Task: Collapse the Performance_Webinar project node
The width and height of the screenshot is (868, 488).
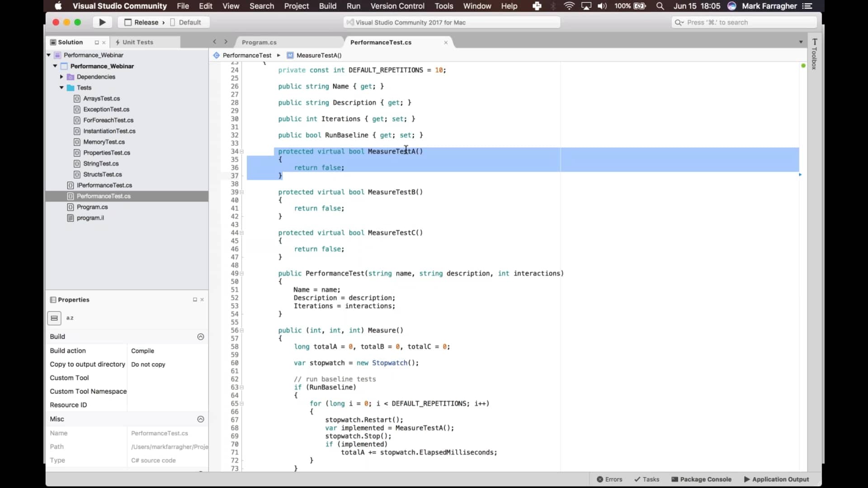Action: [x=55, y=66]
